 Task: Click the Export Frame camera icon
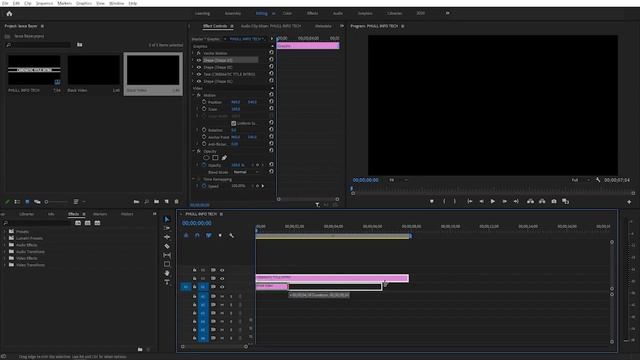click(554, 202)
